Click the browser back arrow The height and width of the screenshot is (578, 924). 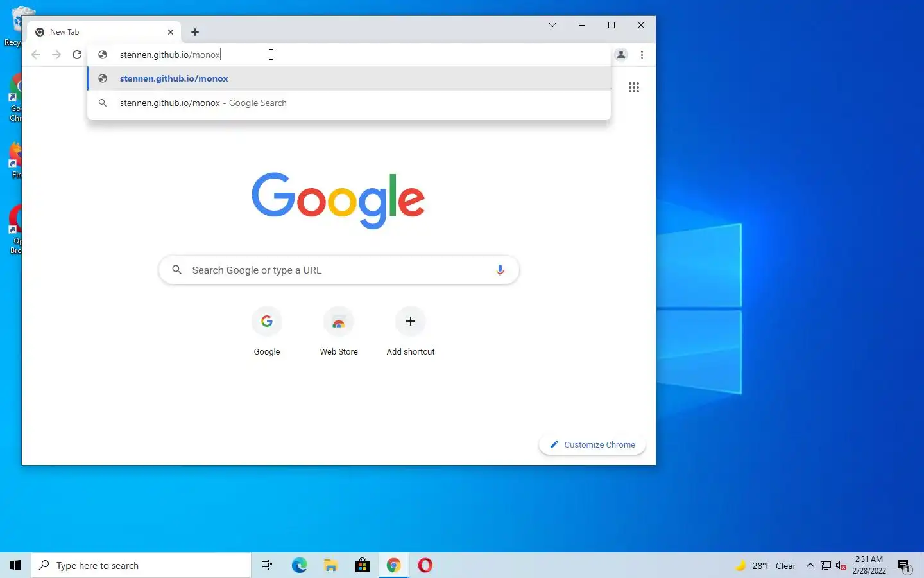coord(36,55)
